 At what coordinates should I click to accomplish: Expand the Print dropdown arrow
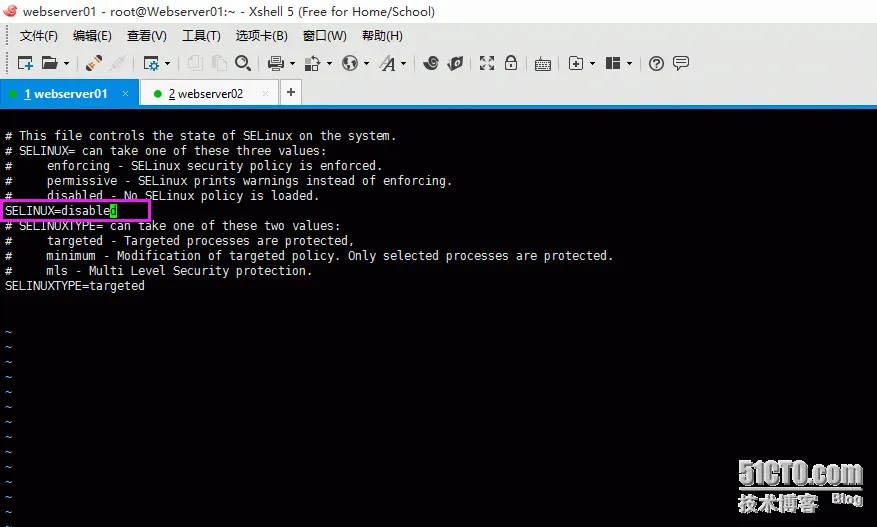[292, 63]
